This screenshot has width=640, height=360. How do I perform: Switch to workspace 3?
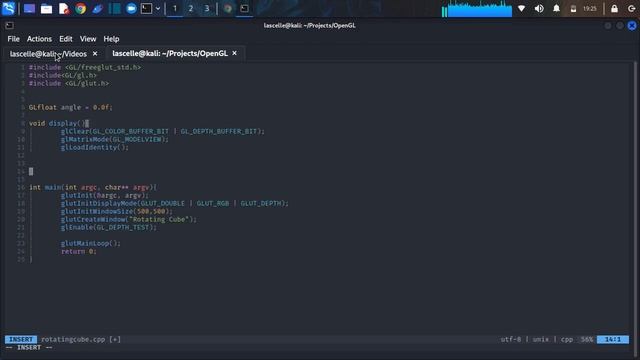click(x=207, y=9)
